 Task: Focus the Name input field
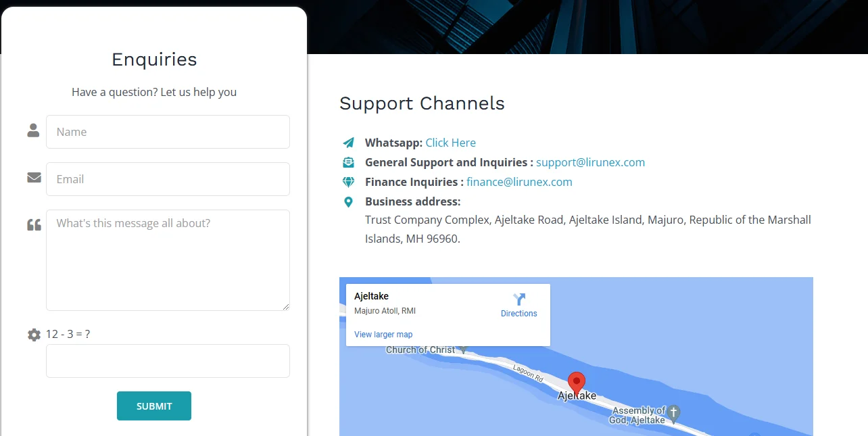[168, 132]
